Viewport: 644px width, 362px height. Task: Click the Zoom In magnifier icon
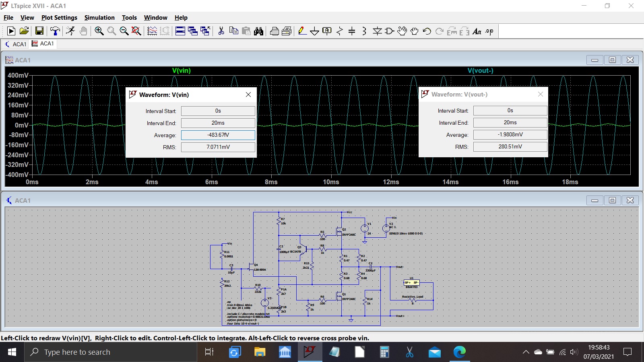(x=99, y=31)
